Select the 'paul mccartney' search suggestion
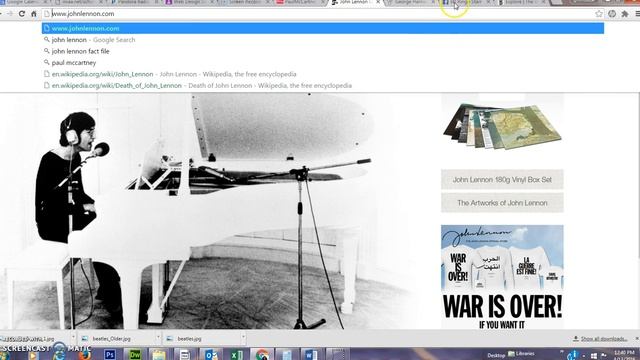Viewport: 640px width, 360px height. 323,63
